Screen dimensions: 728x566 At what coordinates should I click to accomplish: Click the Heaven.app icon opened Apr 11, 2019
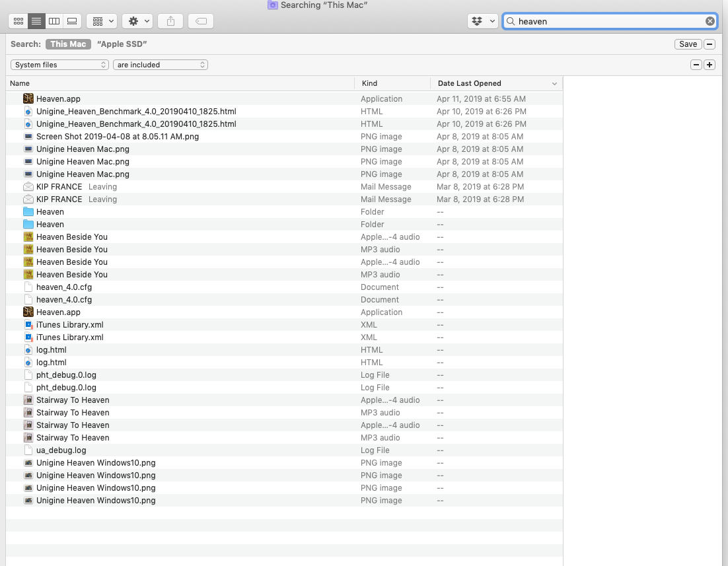(28, 99)
